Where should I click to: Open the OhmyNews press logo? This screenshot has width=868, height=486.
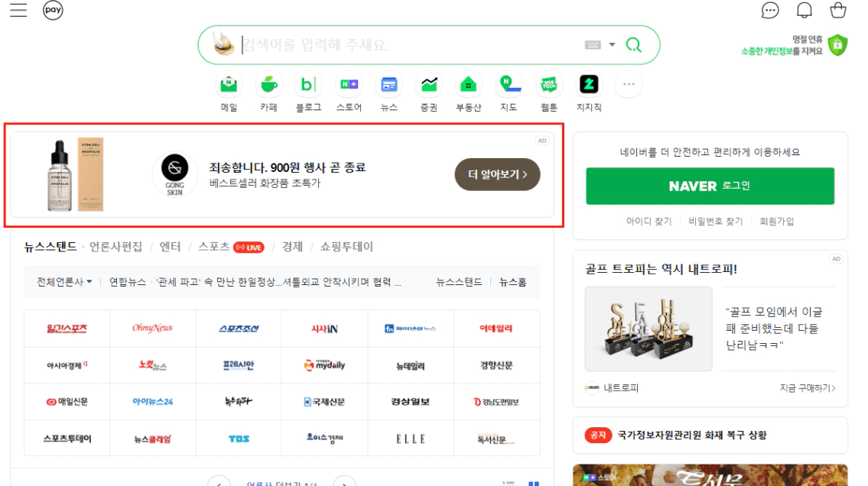(x=153, y=329)
